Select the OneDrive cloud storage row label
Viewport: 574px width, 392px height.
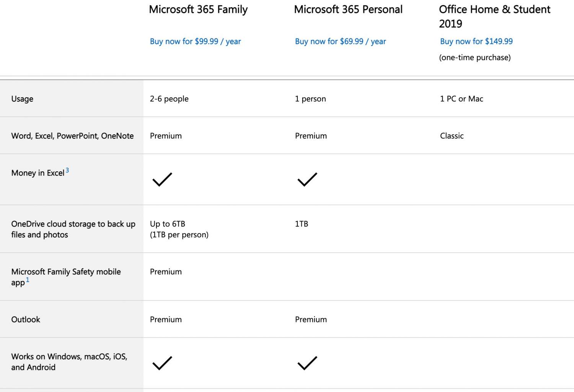coord(73,229)
